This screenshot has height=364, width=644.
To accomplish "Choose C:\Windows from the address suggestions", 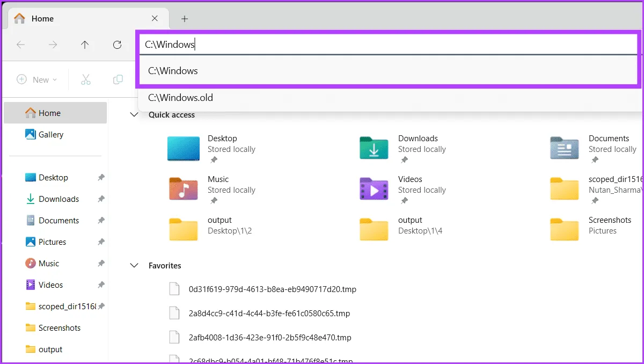I will [173, 70].
